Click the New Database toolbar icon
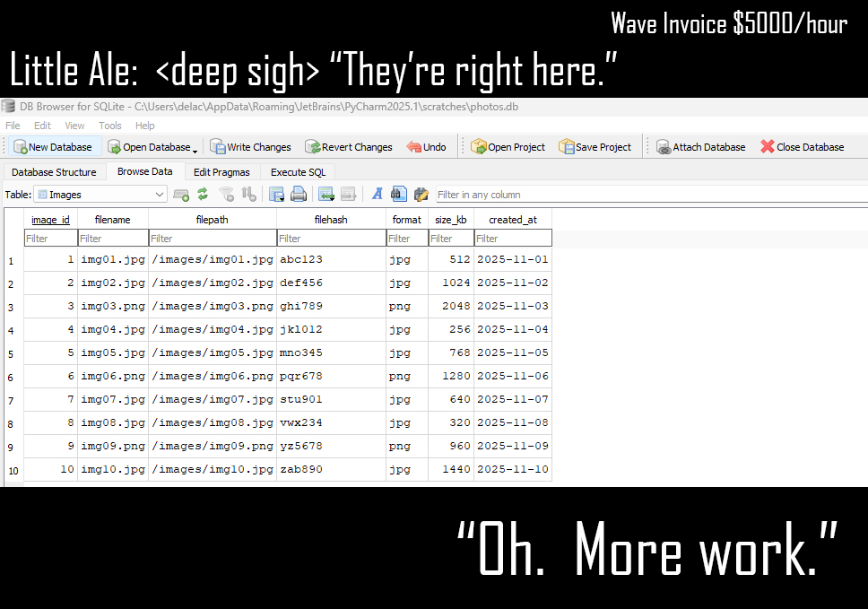Image resolution: width=868 pixels, height=609 pixels. click(x=20, y=147)
